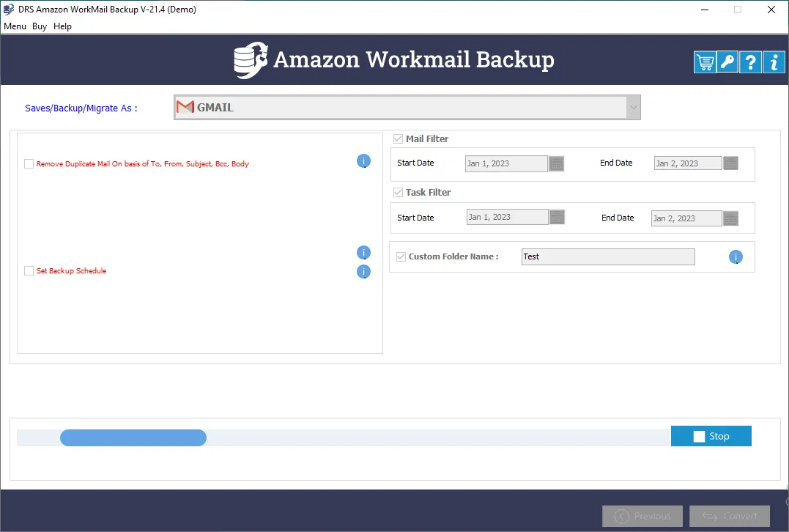Click the about info icon in the header
The image size is (789, 532).
click(774, 62)
